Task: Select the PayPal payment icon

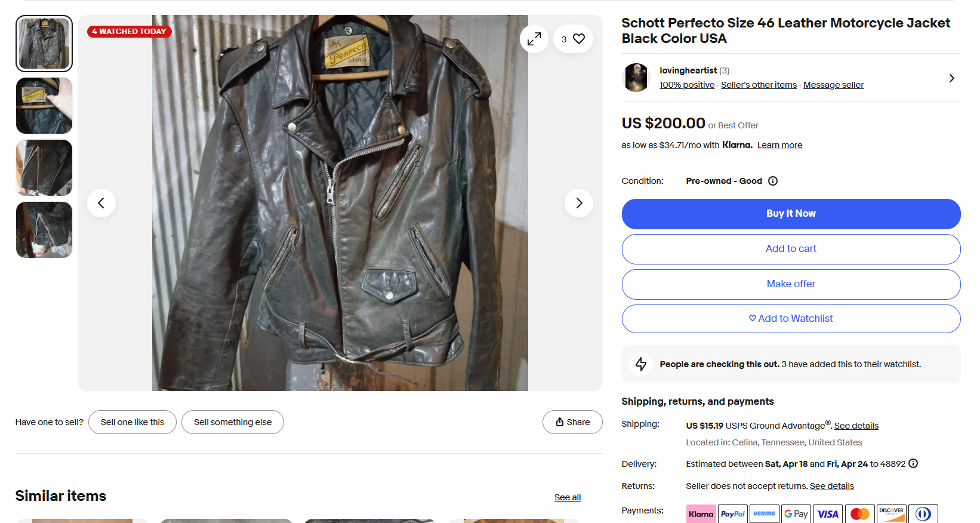Action: tap(732, 514)
